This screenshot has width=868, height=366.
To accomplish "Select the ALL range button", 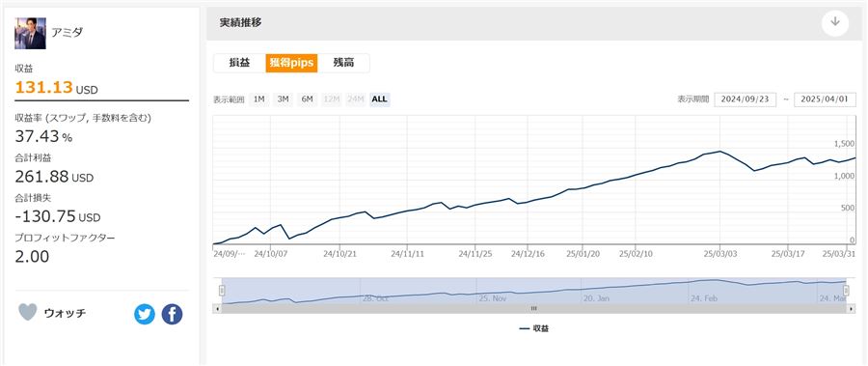I will (x=380, y=99).
